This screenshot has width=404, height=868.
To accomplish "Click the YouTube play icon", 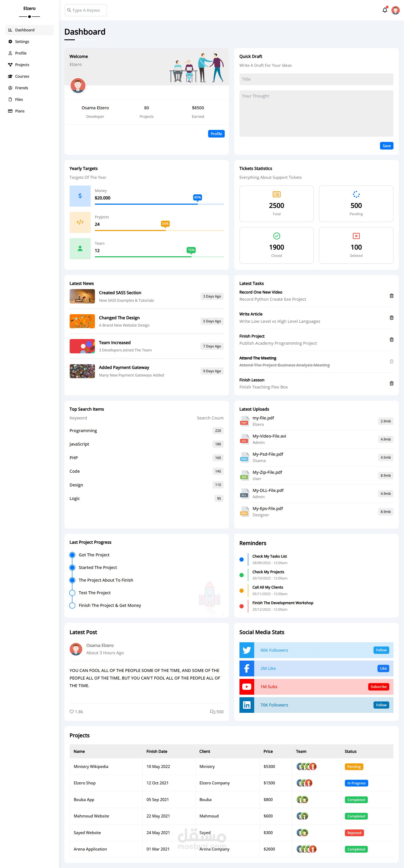I will click(x=247, y=687).
